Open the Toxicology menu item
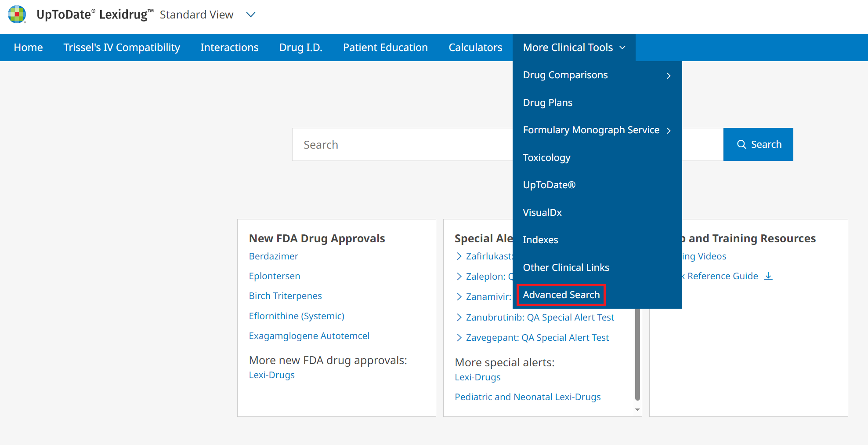 coord(546,157)
